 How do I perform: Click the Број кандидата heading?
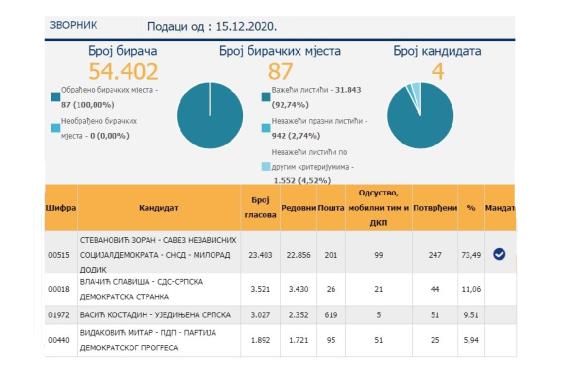point(437,51)
